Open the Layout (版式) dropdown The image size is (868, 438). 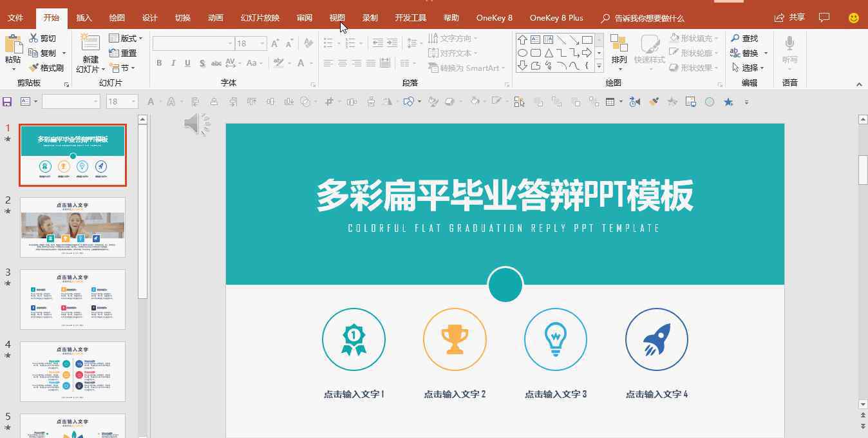coord(126,39)
